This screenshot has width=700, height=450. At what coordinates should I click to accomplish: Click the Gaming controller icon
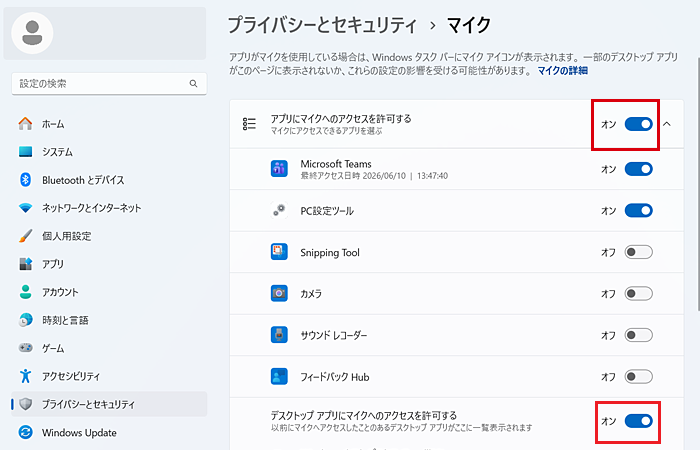click(25, 347)
